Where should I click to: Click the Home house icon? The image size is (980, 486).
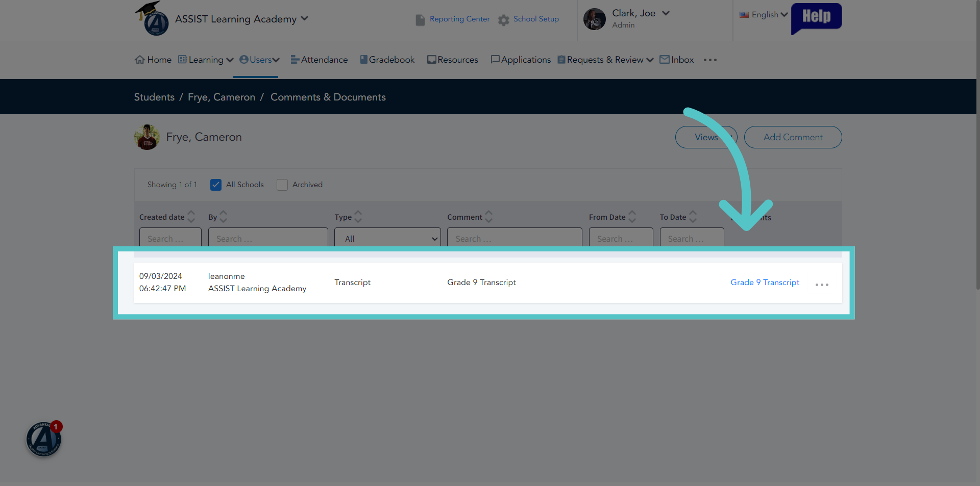click(x=140, y=60)
